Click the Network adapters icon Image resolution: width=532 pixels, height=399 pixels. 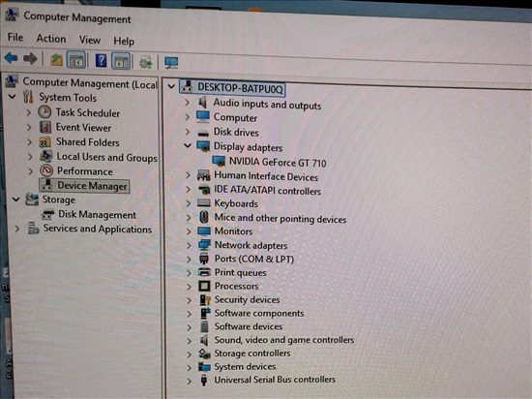[x=204, y=245]
